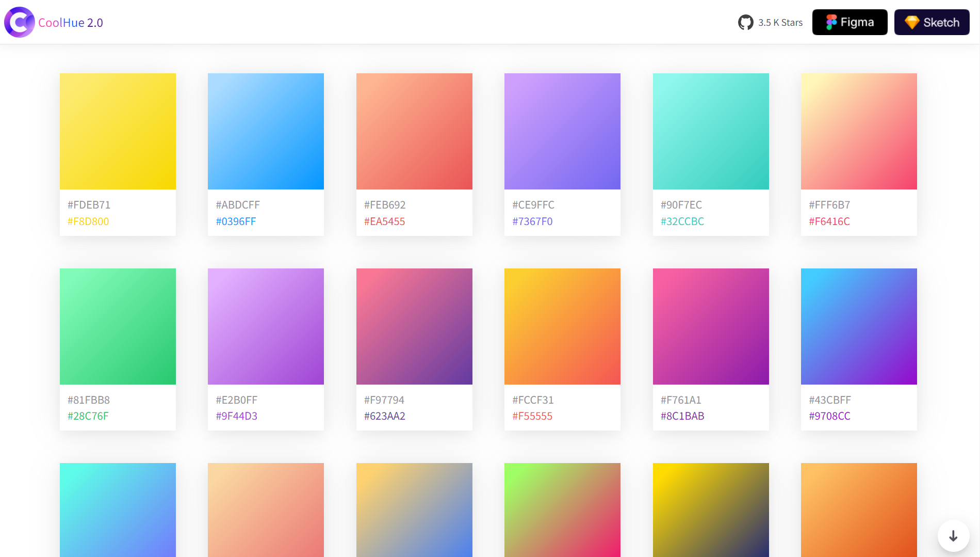This screenshot has height=557, width=980.
Task: Select the #43CBFF color label
Action: pyautogui.click(x=830, y=400)
